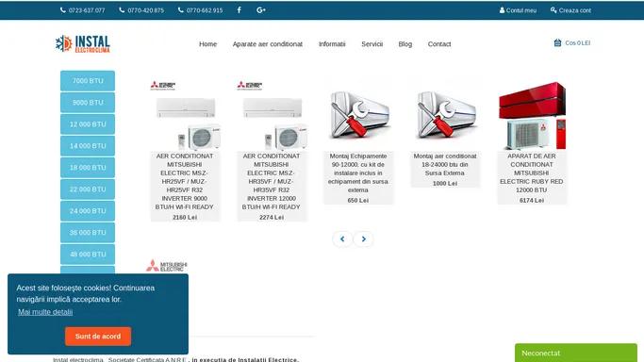
Task: Open Contul meu account link
Action: tap(518, 10)
